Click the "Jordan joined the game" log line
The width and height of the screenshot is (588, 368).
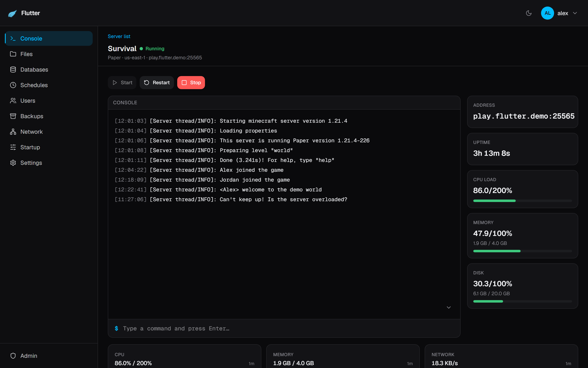point(202,180)
